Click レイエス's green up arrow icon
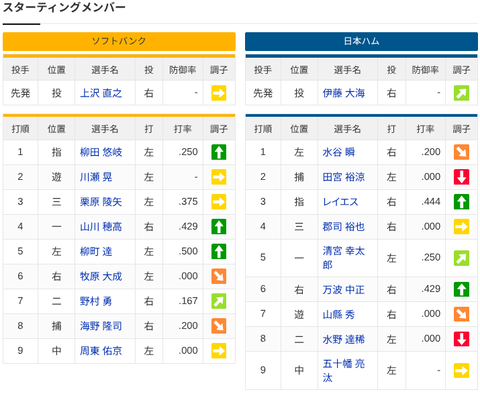Viewport: 480px width, 394px height. pyautogui.click(x=461, y=202)
